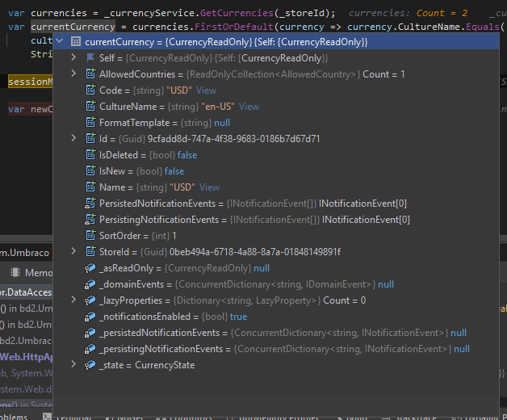
Task: Click the currentCurrency table icon
Action: coord(76,41)
